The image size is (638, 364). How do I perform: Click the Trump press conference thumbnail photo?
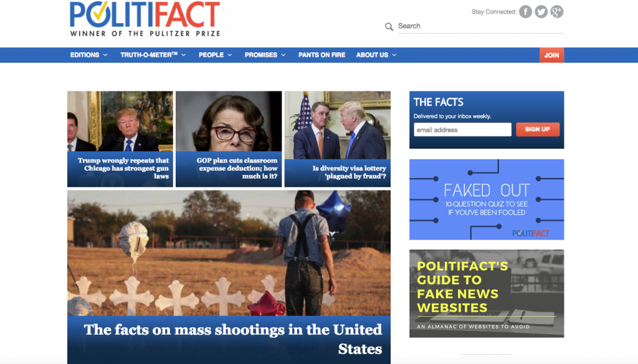point(120,121)
